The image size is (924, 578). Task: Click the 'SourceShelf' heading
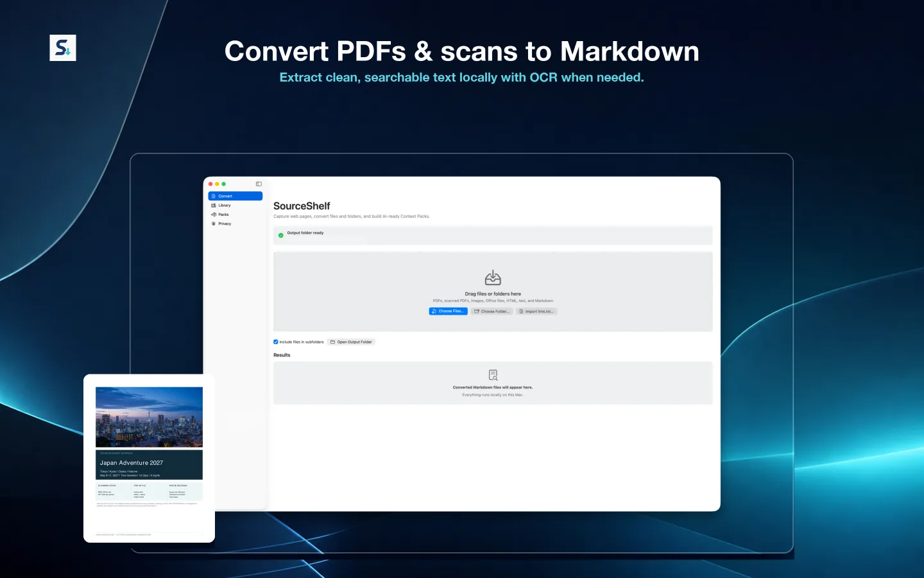pyautogui.click(x=302, y=206)
